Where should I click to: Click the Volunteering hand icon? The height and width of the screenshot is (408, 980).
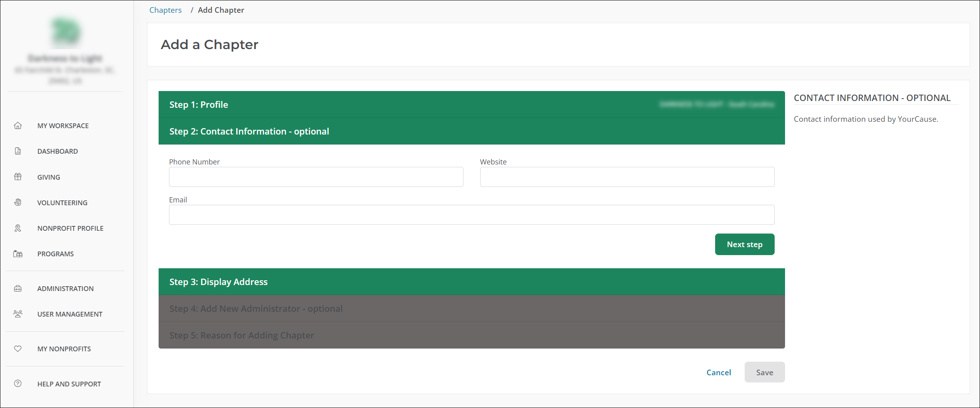tap(18, 202)
